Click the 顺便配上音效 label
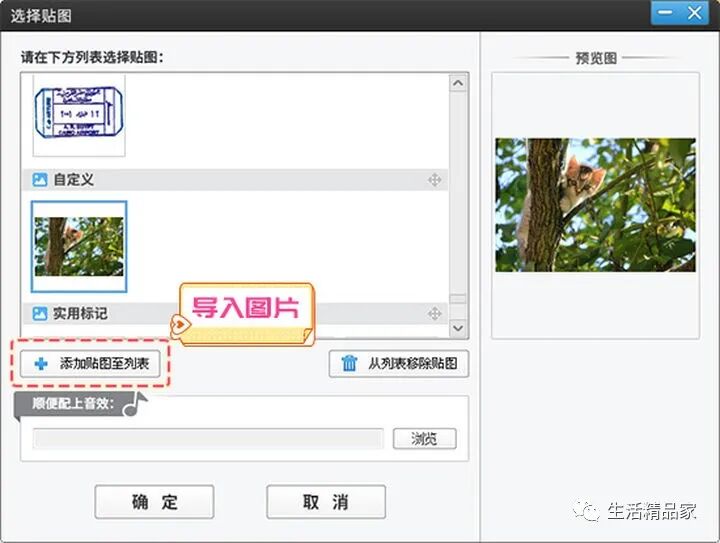The height and width of the screenshot is (543, 720). pos(73,403)
